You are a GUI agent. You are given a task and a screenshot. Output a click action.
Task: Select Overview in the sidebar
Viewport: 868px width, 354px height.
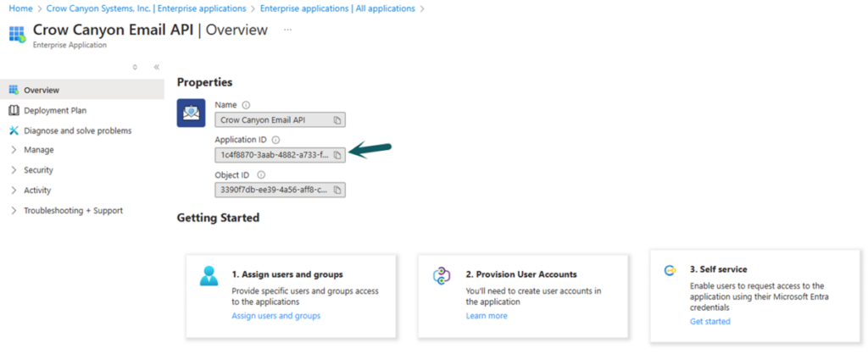[42, 90]
